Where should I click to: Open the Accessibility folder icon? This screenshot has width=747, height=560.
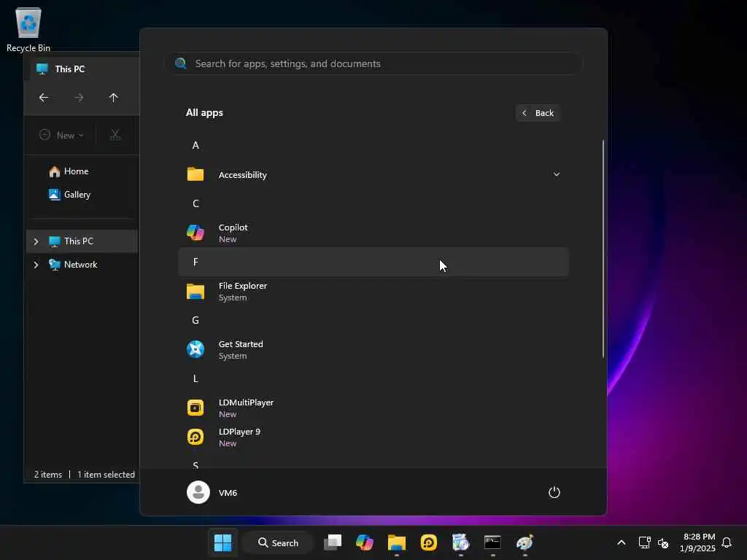tap(196, 174)
